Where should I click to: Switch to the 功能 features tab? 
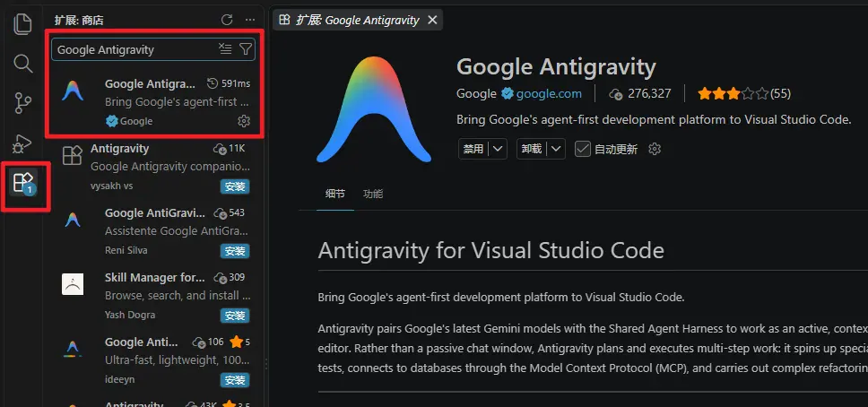(x=372, y=194)
